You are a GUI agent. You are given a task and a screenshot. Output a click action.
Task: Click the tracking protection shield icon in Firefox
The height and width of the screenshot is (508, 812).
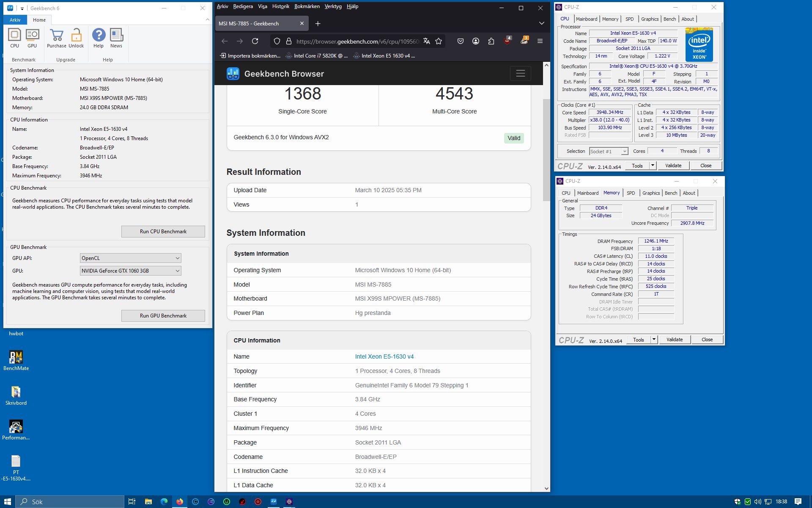277,41
